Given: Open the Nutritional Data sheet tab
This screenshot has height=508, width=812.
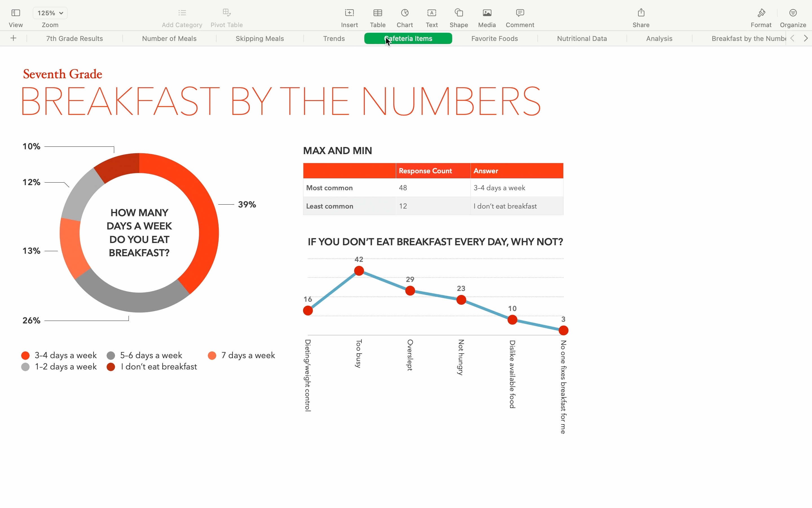Looking at the screenshot, I should [582, 39].
